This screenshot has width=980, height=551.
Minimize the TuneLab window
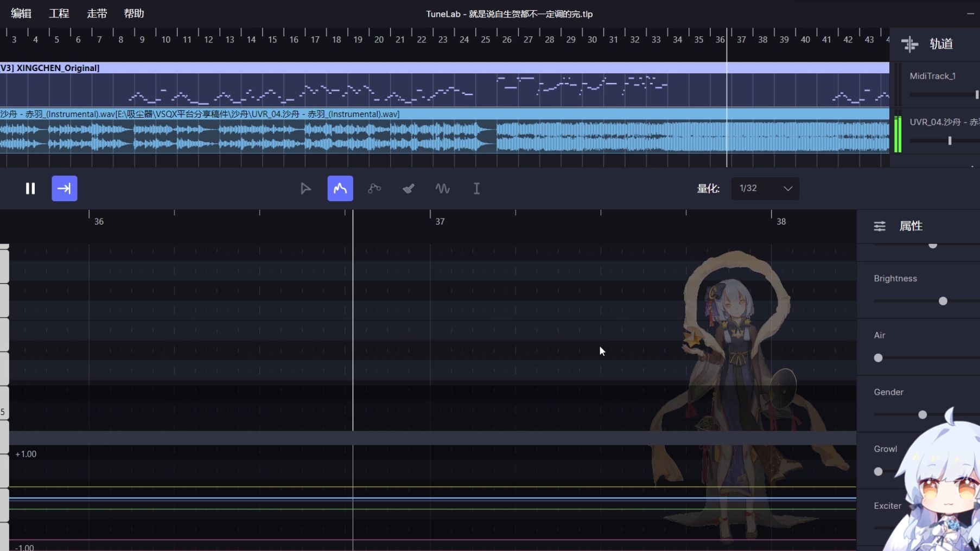970,14
